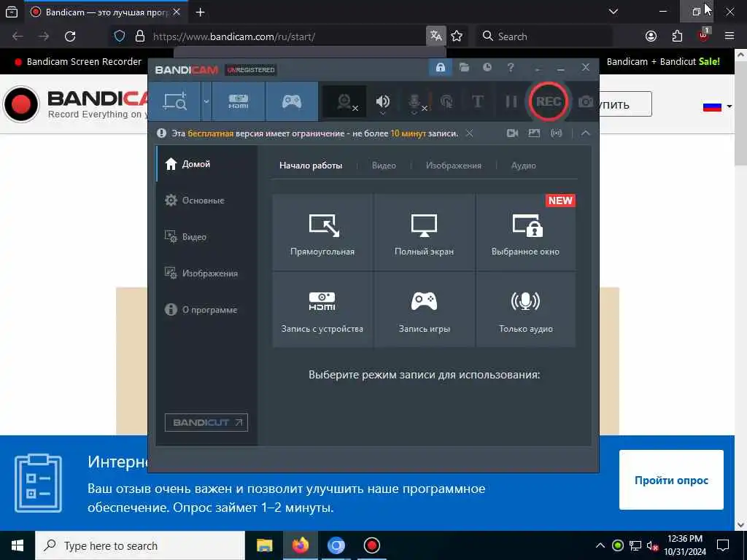Toggle speaker sound recording icon
Screen dimensions: 747x560
382,101
